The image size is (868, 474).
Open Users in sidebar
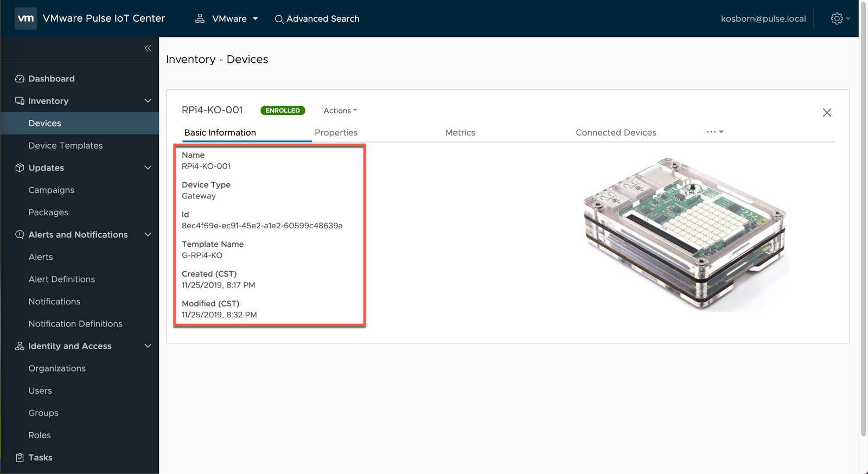pyautogui.click(x=40, y=390)
